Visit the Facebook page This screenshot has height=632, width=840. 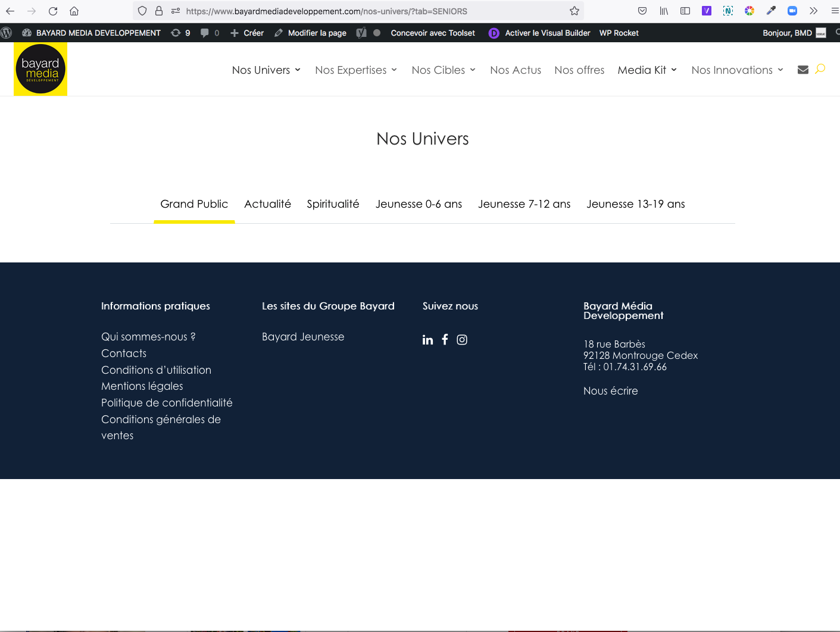point(445,339)
